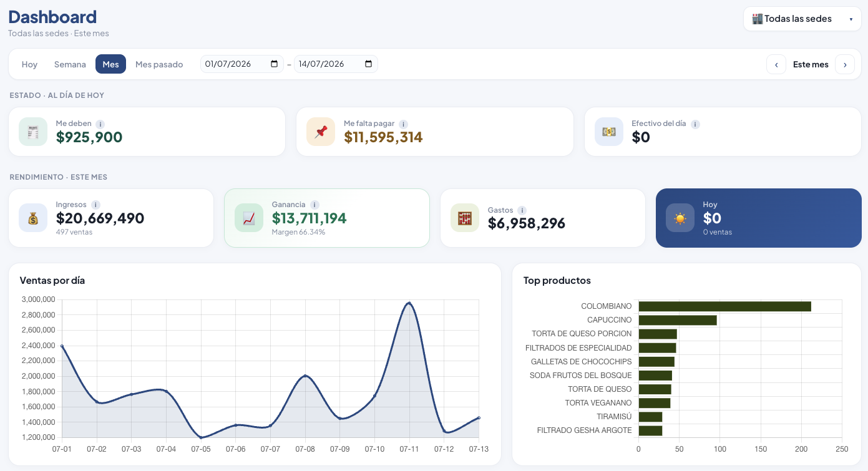Click the Dashboard page heading

click(x=52, y=17)
